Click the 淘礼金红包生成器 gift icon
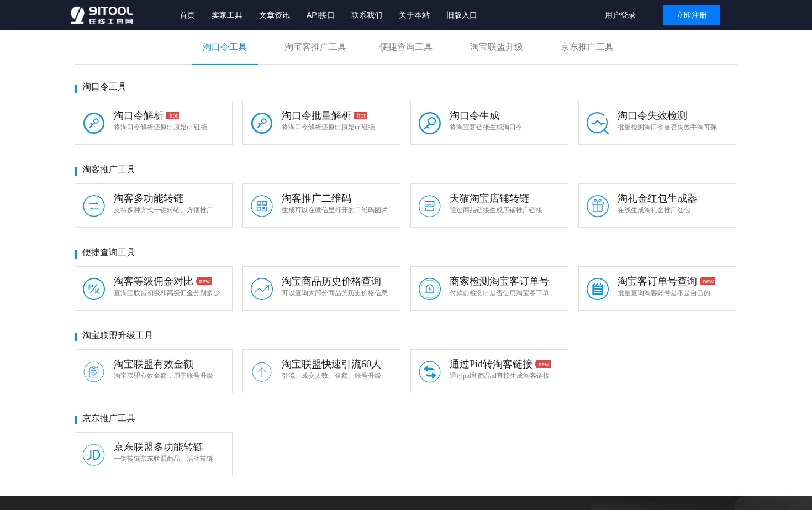This screenshot has width=812, height=510. (x=598, y=206)
